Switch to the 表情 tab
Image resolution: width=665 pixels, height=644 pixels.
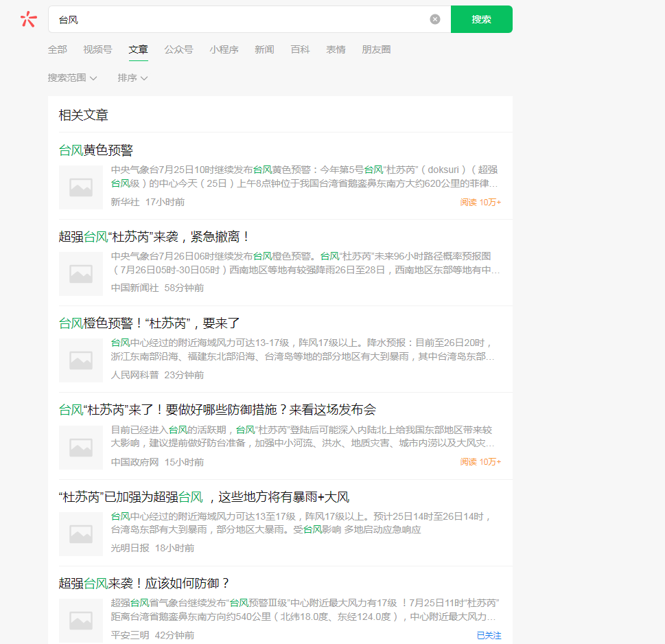point(336,49)
